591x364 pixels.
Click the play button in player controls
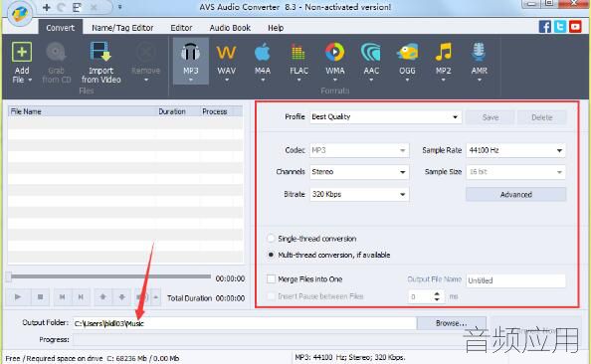18,297
